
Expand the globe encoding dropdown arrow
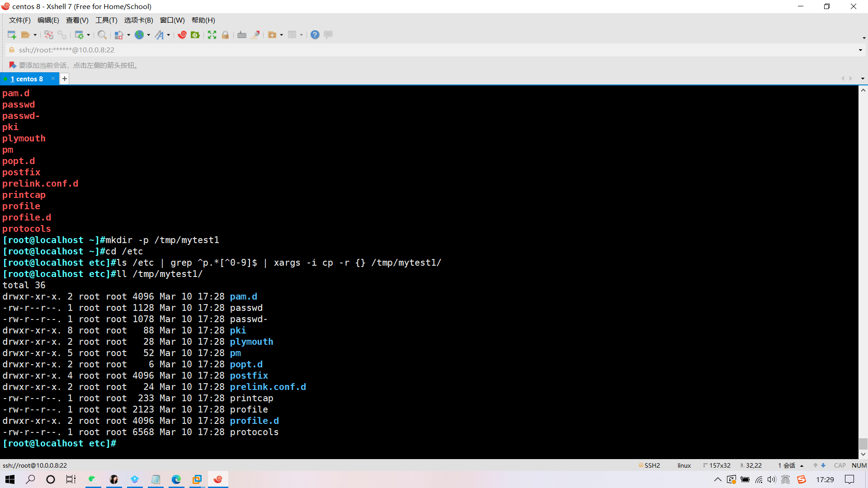click(149, 35)
